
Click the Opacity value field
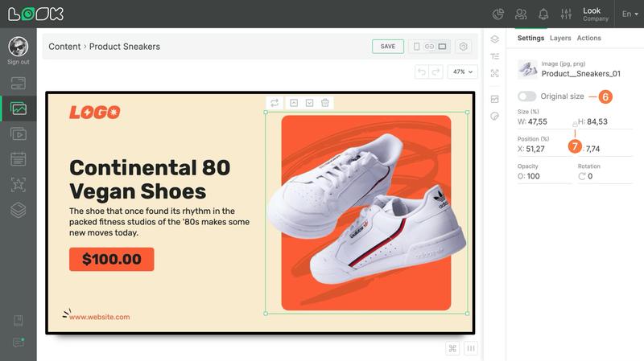(544, 176)
